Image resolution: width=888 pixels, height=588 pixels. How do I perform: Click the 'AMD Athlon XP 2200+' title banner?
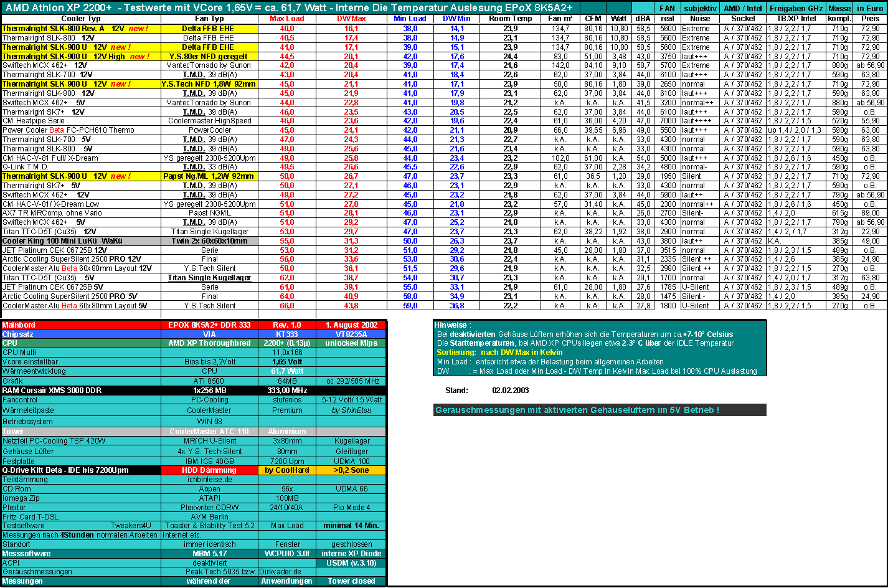tap(316, 7)
